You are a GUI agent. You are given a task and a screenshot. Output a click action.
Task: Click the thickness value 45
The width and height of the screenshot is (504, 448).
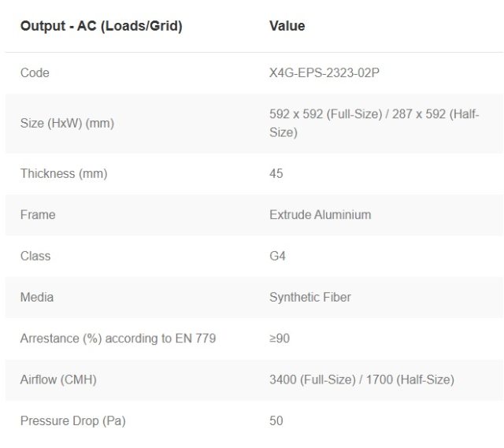[x=276, y=173]
